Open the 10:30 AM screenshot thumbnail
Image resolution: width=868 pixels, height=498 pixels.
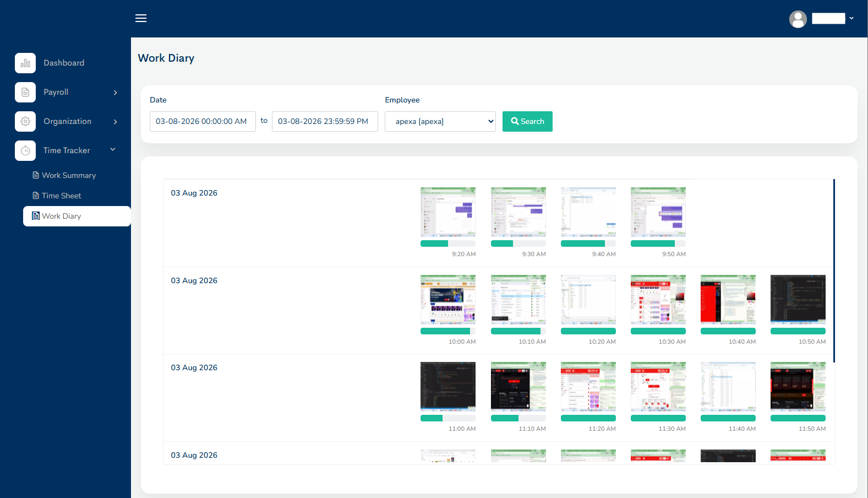coord(658,300)
